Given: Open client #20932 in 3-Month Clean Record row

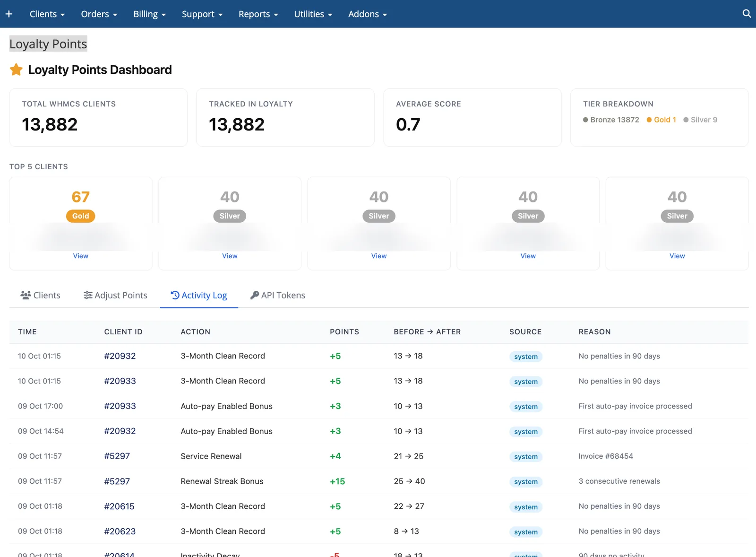Looking at the screenshot, I should (120, 356).
